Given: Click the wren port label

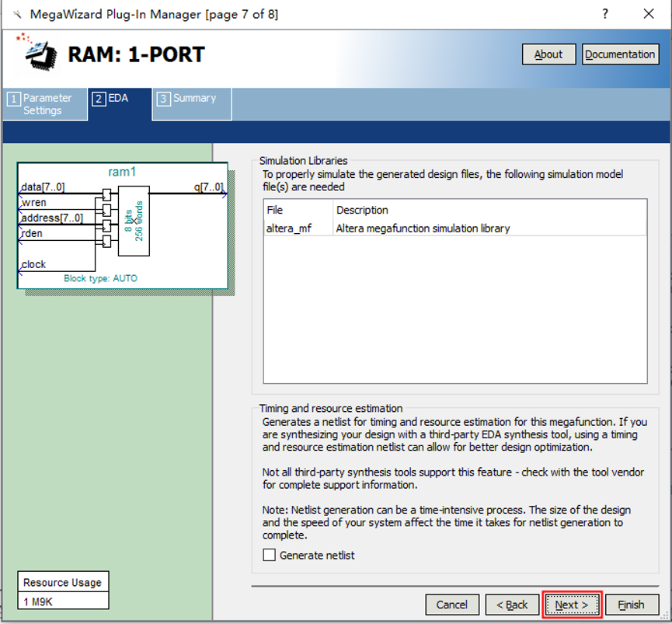Looking at the screenshot, I should (x=34, y=202).
